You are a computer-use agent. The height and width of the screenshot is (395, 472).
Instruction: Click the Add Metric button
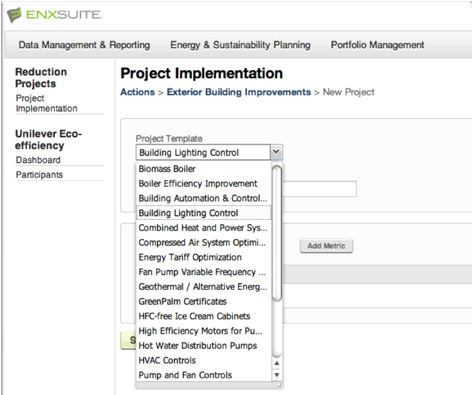326,246
